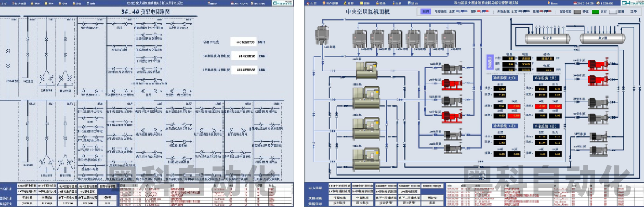Click the topmost red pump on far right

tap(598, 64)
